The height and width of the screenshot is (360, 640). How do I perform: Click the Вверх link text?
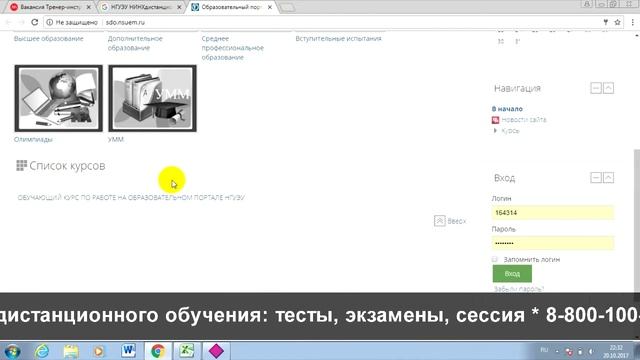tap(457, 221)
